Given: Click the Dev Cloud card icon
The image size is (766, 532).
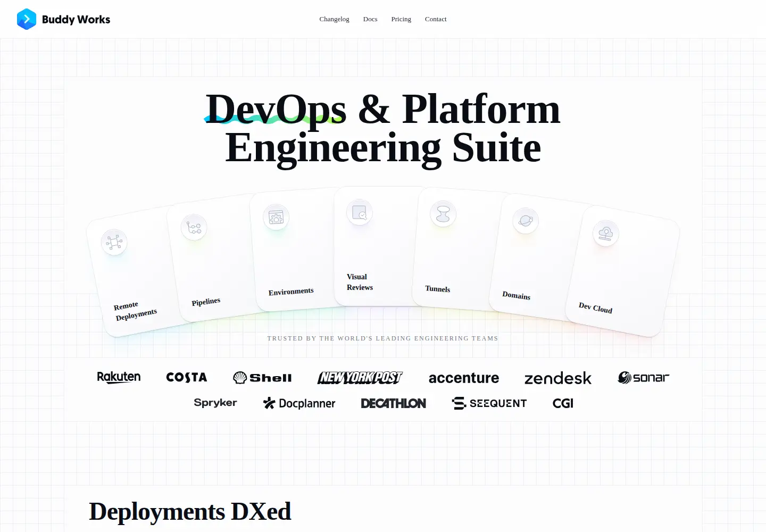Looking at the screenshot, I should click(x=606, y=233).
